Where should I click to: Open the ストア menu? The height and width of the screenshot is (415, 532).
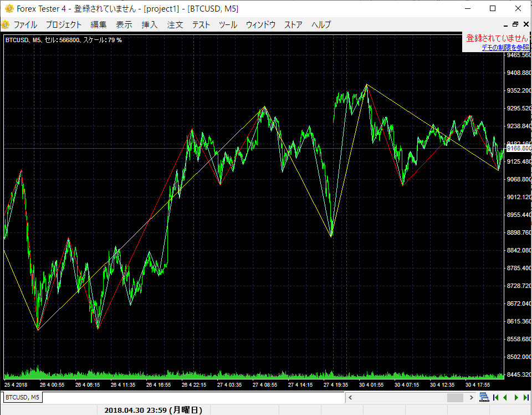[x=293, y=25]
